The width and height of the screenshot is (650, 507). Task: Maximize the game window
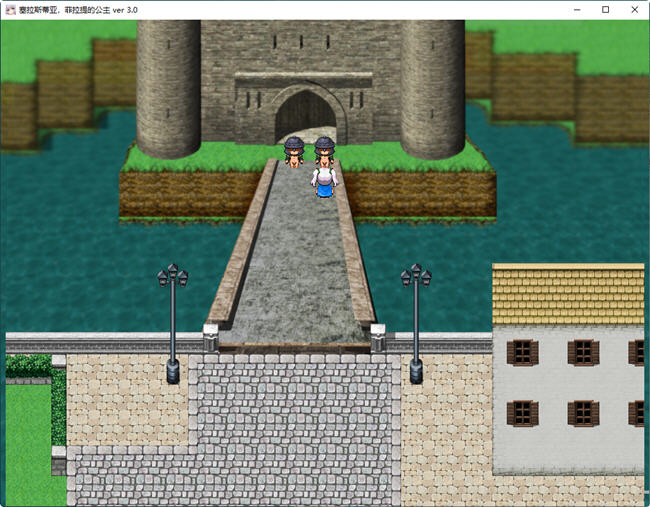click(x=605, y=9)
